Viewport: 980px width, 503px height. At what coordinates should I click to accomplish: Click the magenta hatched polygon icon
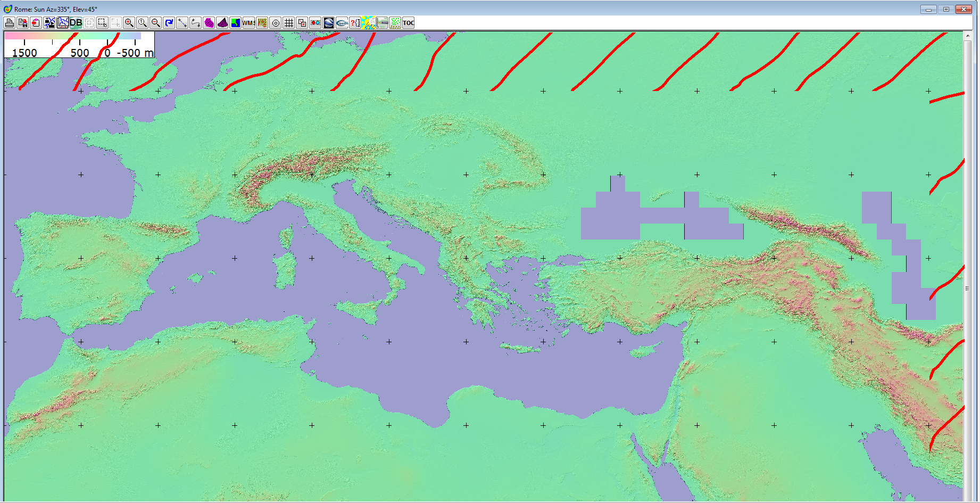click(209, 23)
